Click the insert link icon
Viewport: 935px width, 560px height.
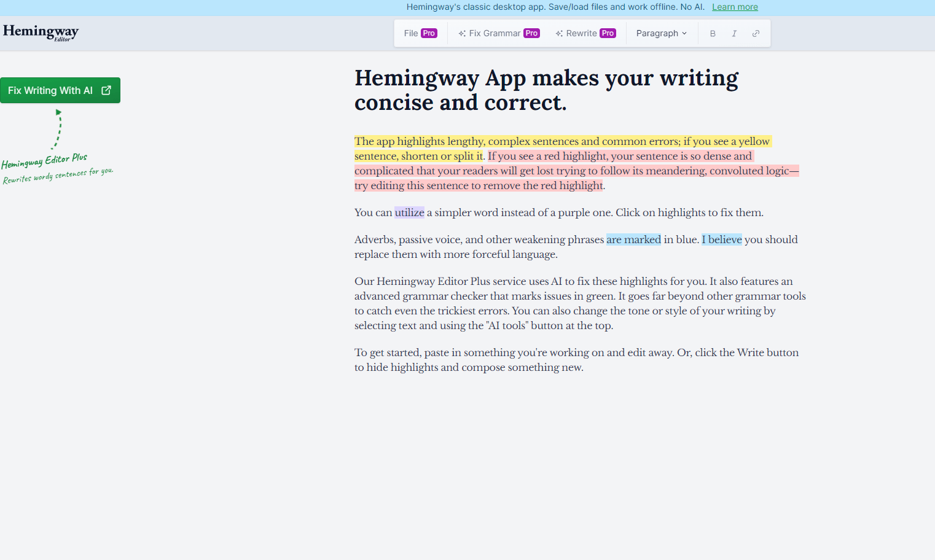pyautogui.click(x=756, y=33)
